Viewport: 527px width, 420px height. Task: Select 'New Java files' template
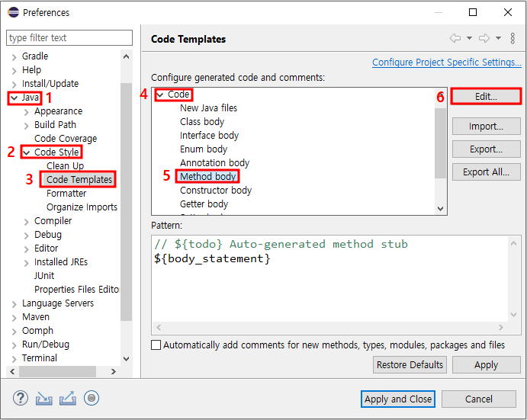208,107
